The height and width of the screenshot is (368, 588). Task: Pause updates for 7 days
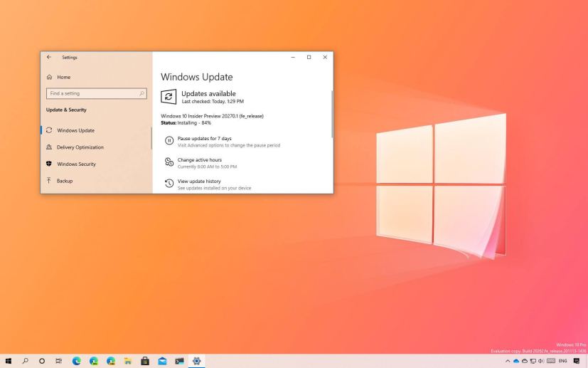pos(204,139)
